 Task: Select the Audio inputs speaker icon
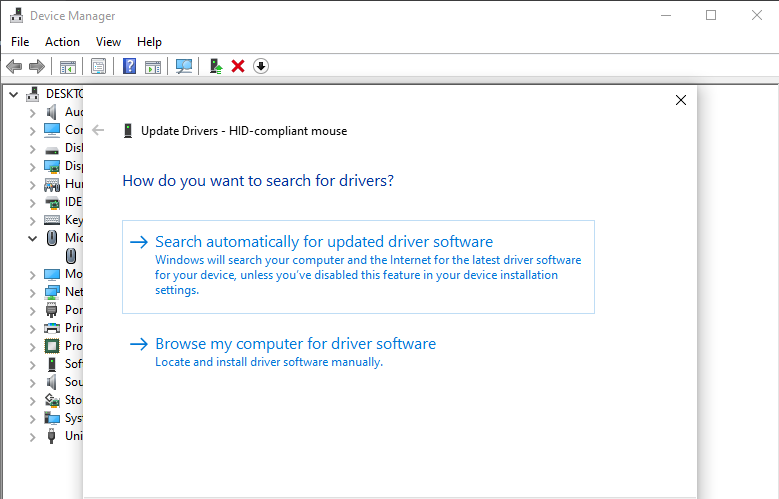coord(52,112)
